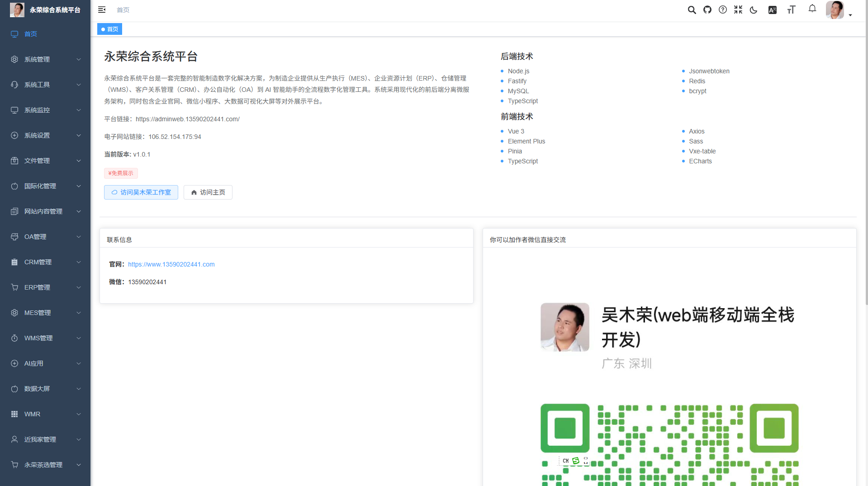Click the OA管理 printer icon
The height and width of the screenshot is (486, 868).
(x=14, y=237)
